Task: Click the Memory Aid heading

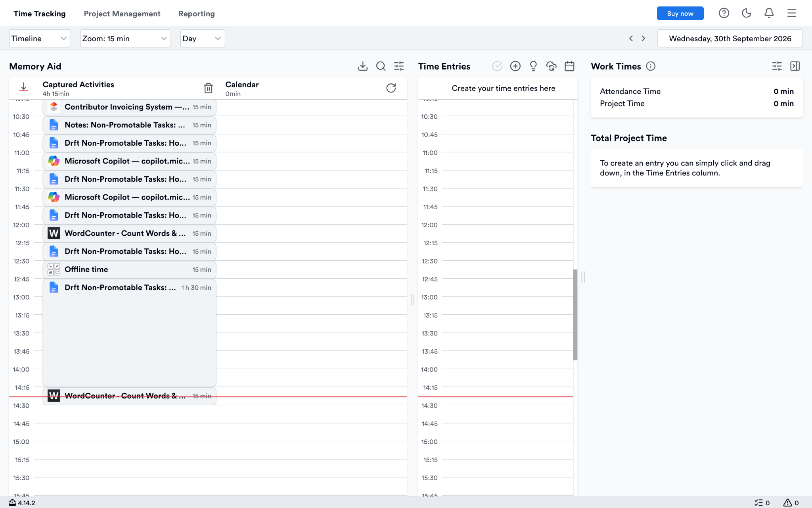Action: pyautogui.click(x=35, y=66)
